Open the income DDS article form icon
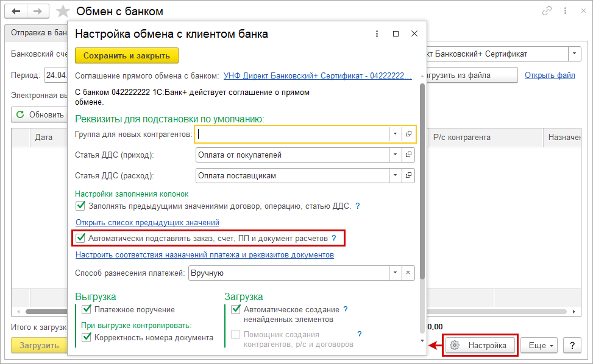The width and height of the screenshot is (593, 364). (409, 155)
